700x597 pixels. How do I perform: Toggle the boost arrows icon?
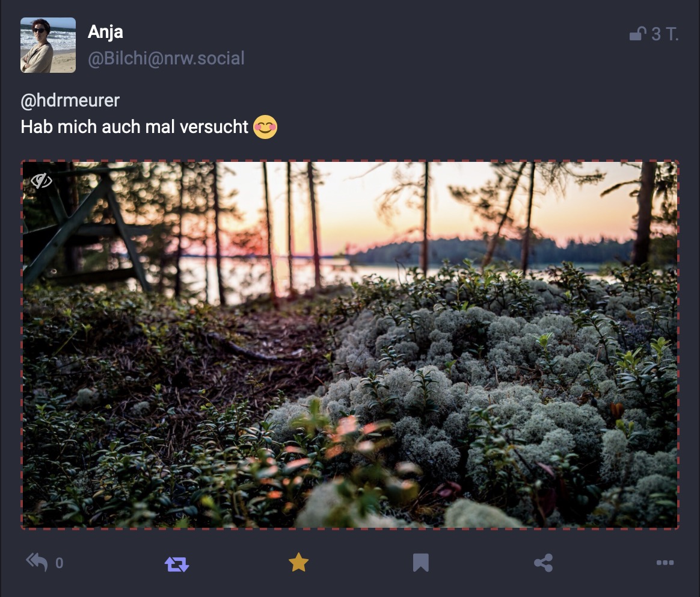coord(177,563)
